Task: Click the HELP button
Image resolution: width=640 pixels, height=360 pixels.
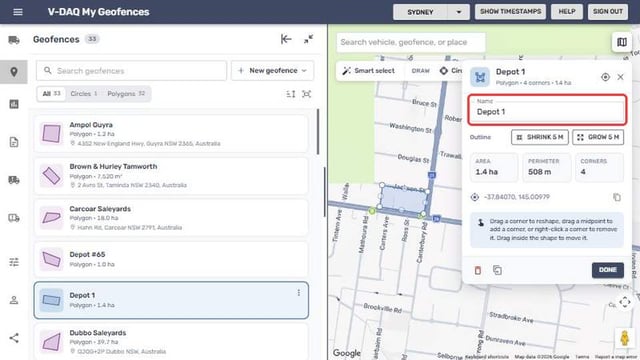Action: (567, 11)
